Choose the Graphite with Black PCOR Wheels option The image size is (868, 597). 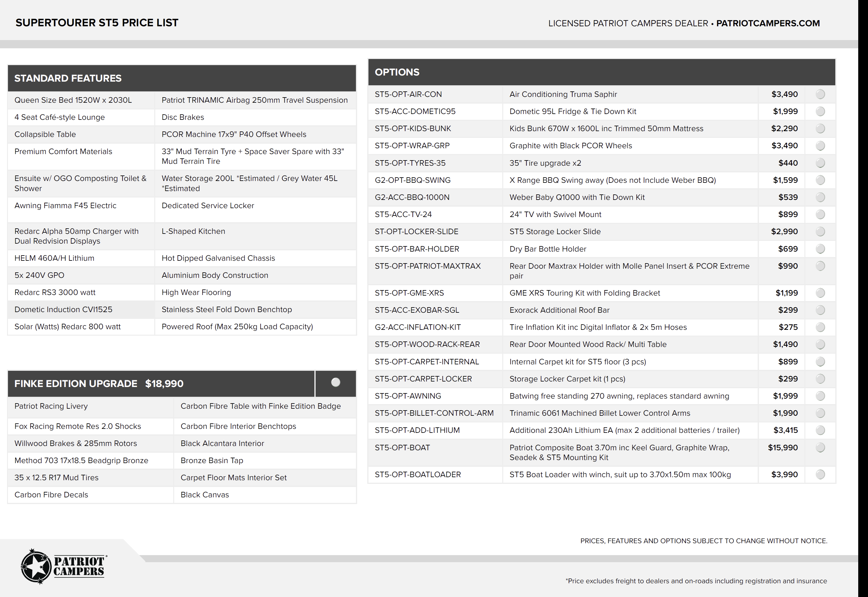pyautogui.click(x=820, y=146)
